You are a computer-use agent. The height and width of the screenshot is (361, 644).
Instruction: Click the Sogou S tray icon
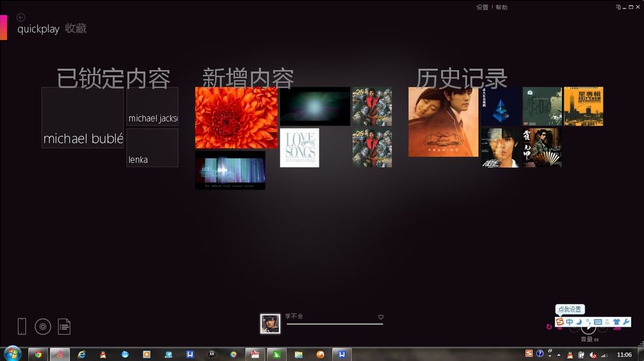coord(529,354)
